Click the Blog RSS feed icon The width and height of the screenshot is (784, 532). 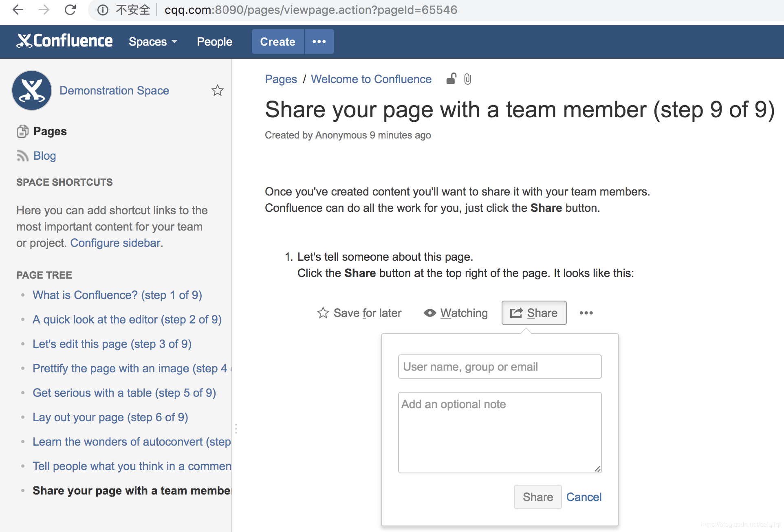[22, 156]
